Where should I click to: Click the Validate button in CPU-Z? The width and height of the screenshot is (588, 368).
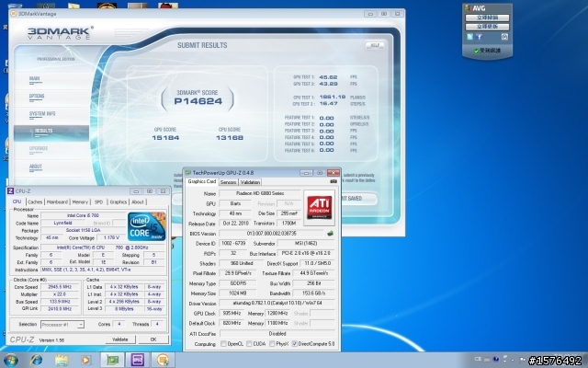tap(120, 339)
